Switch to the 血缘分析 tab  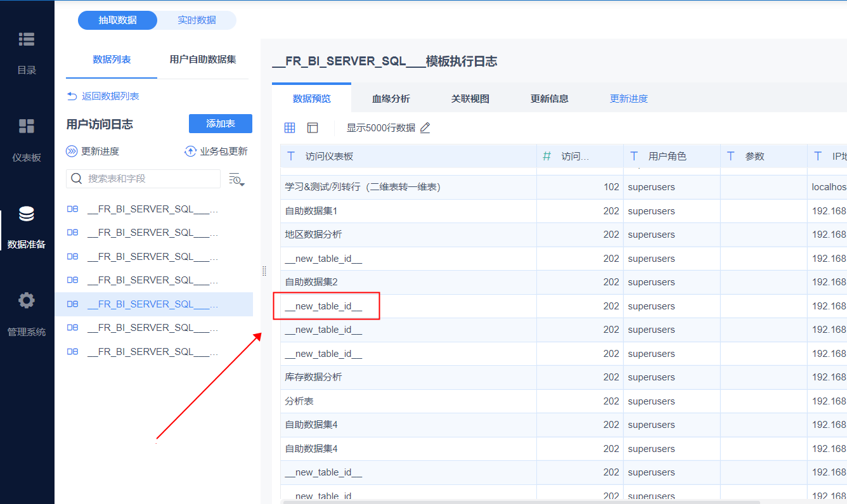click(x=391, y=99)
